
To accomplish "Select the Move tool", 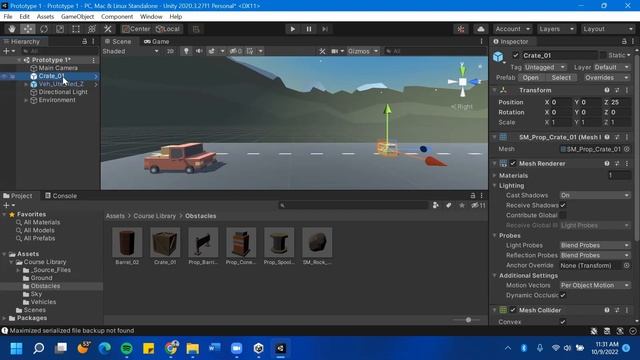I will [x=28, y=29].
